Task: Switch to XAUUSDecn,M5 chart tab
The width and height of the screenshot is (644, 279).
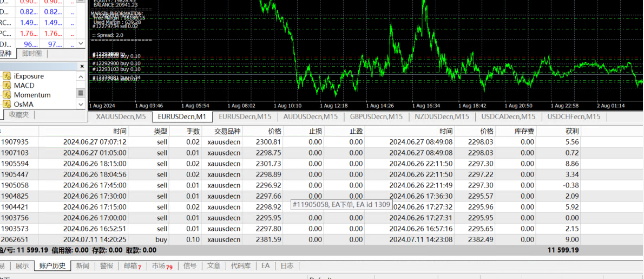Action: 120,116
